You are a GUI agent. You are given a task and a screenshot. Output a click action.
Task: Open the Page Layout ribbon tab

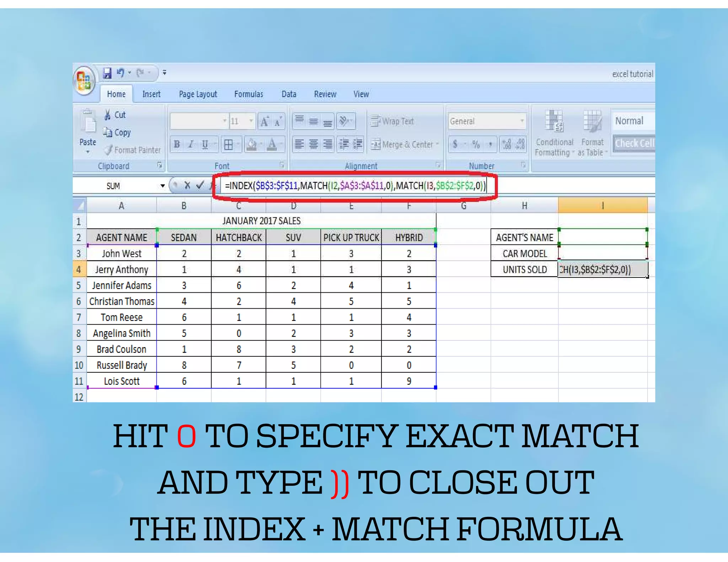(198, 94)
